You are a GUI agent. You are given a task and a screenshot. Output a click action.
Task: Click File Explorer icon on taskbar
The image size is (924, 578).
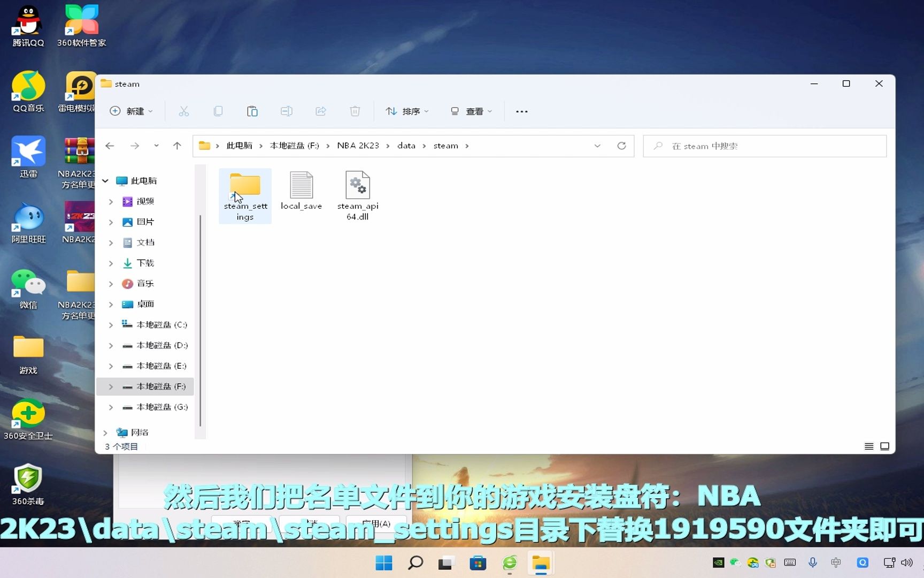(541, 563)
